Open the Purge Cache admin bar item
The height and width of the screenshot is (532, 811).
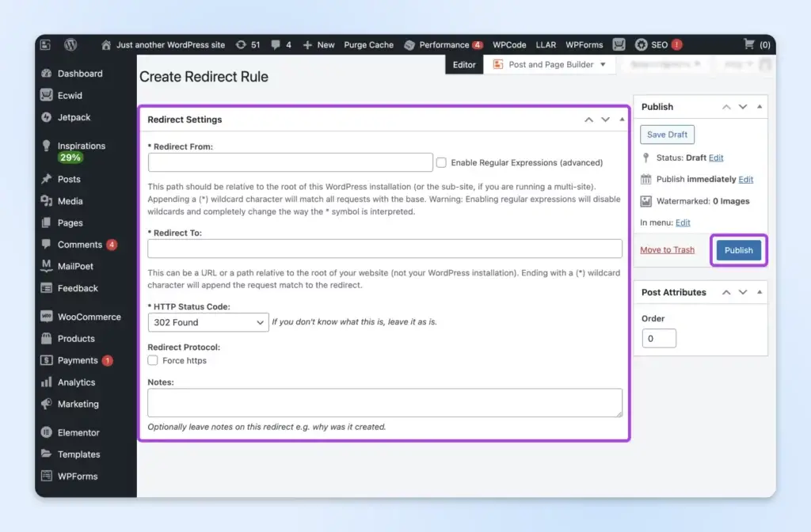click(368, 45)
